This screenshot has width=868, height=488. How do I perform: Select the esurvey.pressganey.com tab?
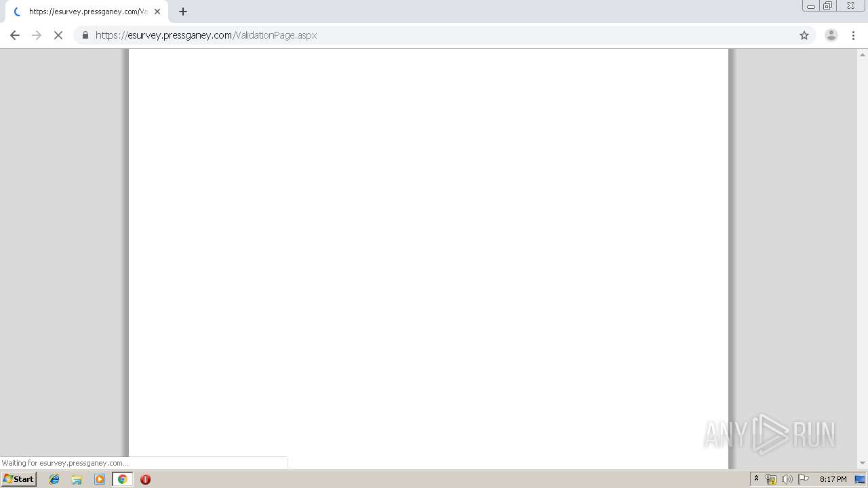[87, 12]
